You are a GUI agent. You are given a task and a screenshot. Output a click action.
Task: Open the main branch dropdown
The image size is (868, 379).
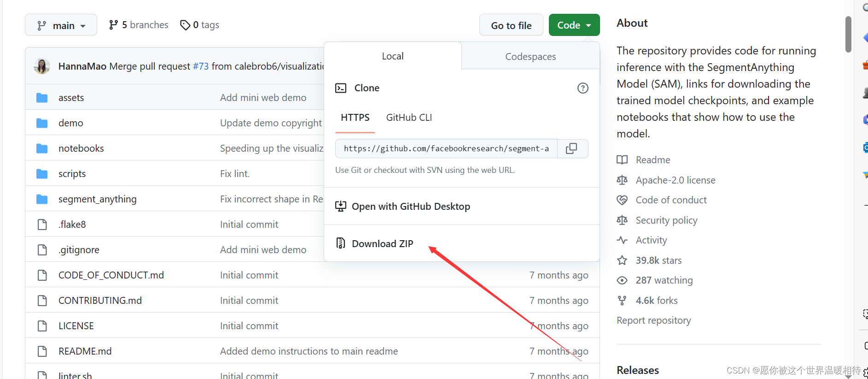[61, 25]
